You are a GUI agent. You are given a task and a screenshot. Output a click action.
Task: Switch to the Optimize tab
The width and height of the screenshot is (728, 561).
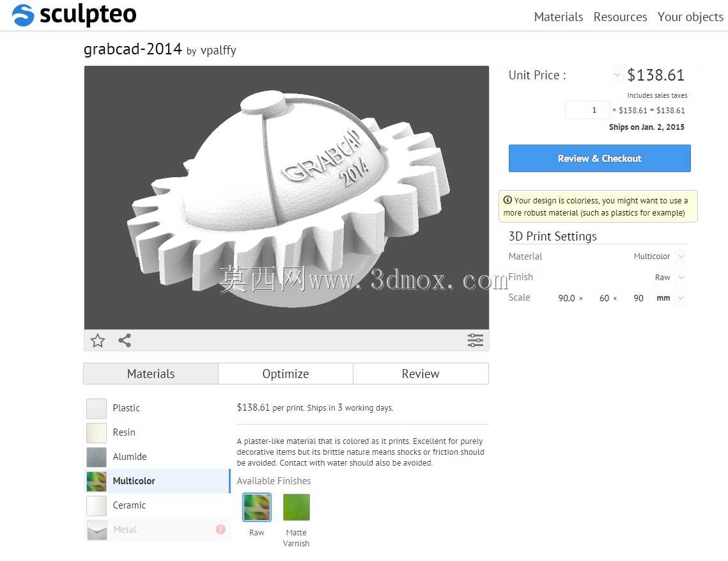pyautogui.click(x=286, y=374)
